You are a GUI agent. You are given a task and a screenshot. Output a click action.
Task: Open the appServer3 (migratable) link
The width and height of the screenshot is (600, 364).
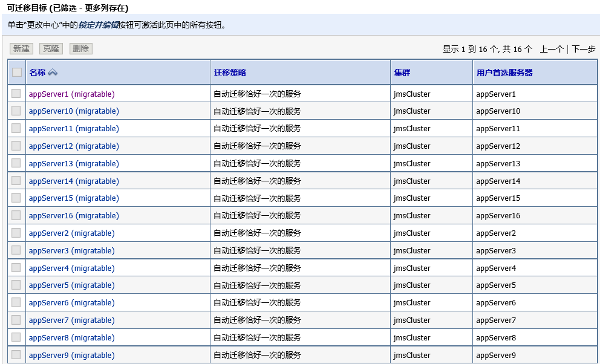click(72, 251)
